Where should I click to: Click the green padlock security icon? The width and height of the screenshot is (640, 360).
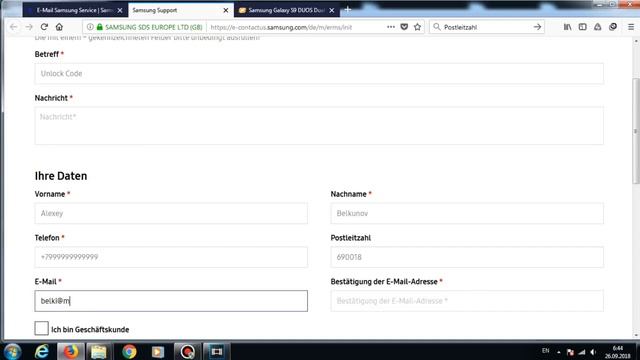click(x=99, y=27)
